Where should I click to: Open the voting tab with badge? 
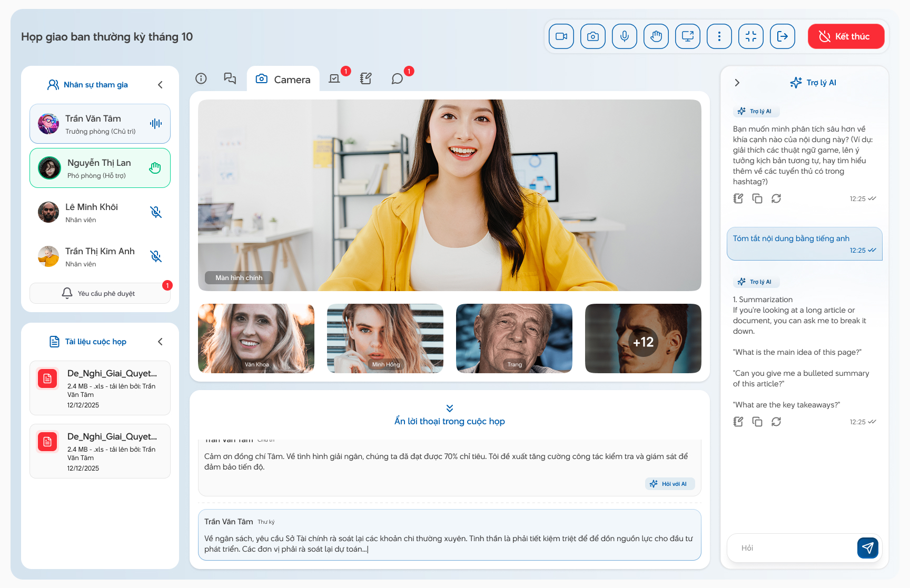point(335,78)
